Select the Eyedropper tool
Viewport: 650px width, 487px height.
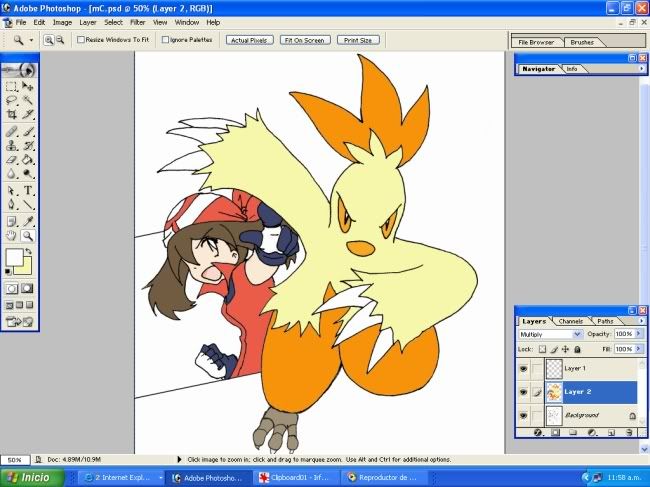(28, 220)
